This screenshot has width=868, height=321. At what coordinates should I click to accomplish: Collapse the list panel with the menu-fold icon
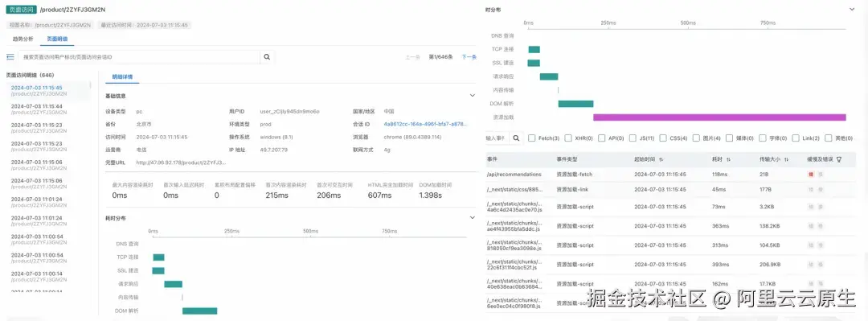click(10, 56)
